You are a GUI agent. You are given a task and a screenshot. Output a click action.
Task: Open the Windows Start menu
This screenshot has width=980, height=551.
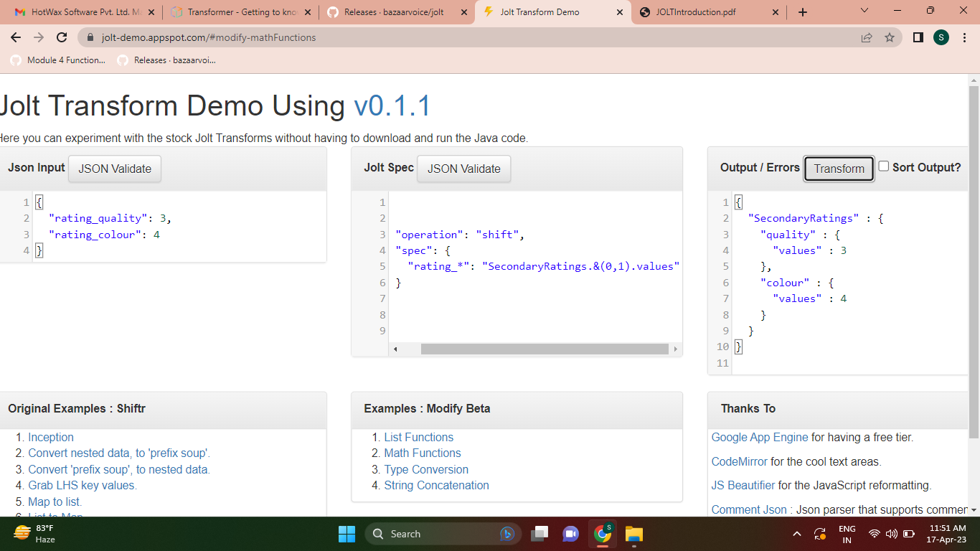tap(347, 534)
